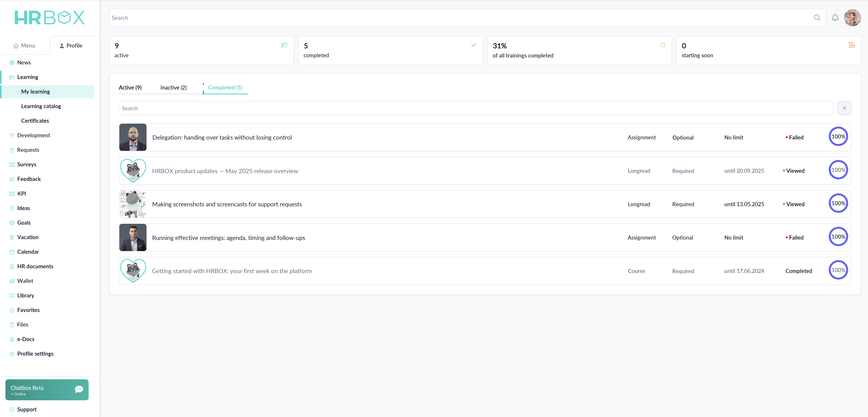This screenshot has height=417, width=868.
Task: Go to My learning in sidebar
Action: (x=47, y=92)
